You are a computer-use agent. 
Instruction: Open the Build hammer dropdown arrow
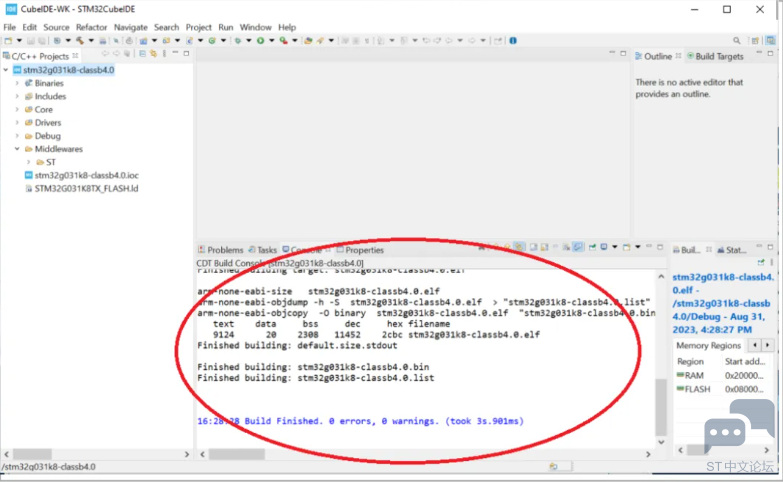coord(91,40)
